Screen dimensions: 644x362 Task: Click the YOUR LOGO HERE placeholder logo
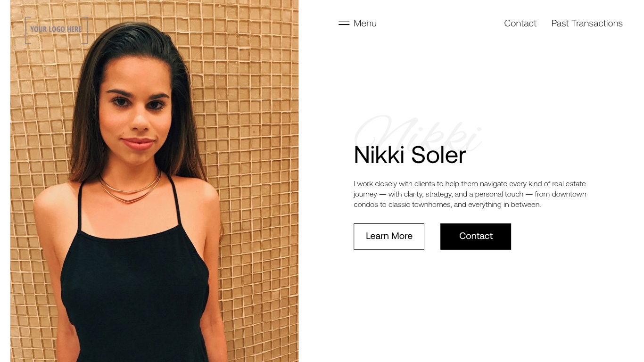coord(56,30)
